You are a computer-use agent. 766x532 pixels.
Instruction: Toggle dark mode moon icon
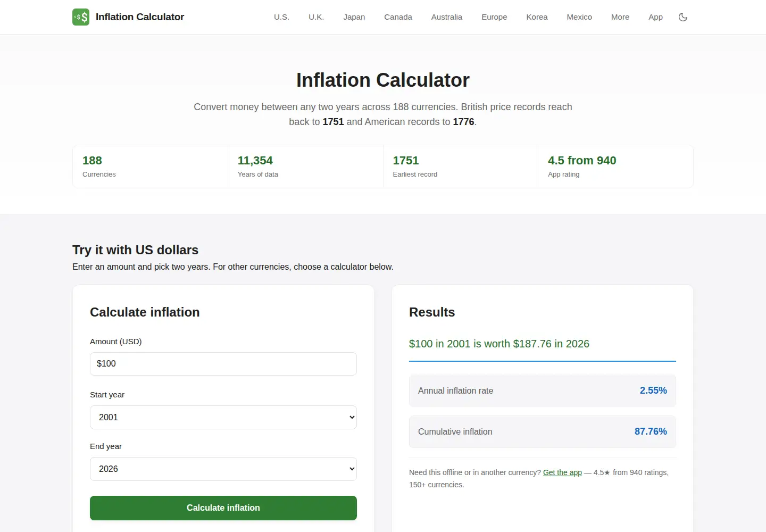[683, 17]
